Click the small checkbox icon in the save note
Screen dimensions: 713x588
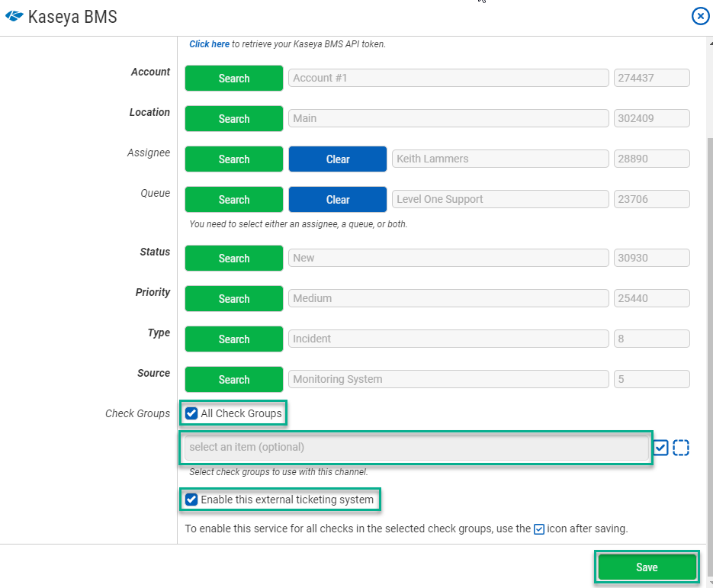(538, 529)
